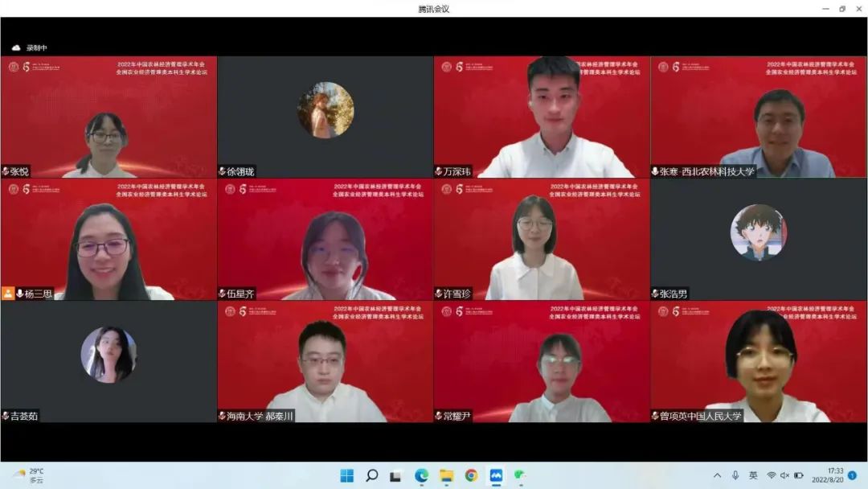868x489 pixels.
Task: Expand the hidden system tray icons chevron
Action: click(717, 475)
